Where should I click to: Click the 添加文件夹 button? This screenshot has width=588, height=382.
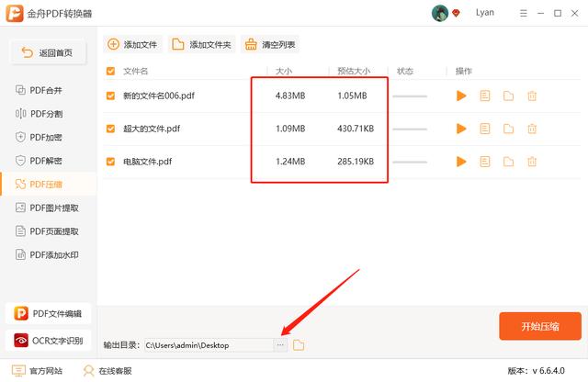[202, 45]
